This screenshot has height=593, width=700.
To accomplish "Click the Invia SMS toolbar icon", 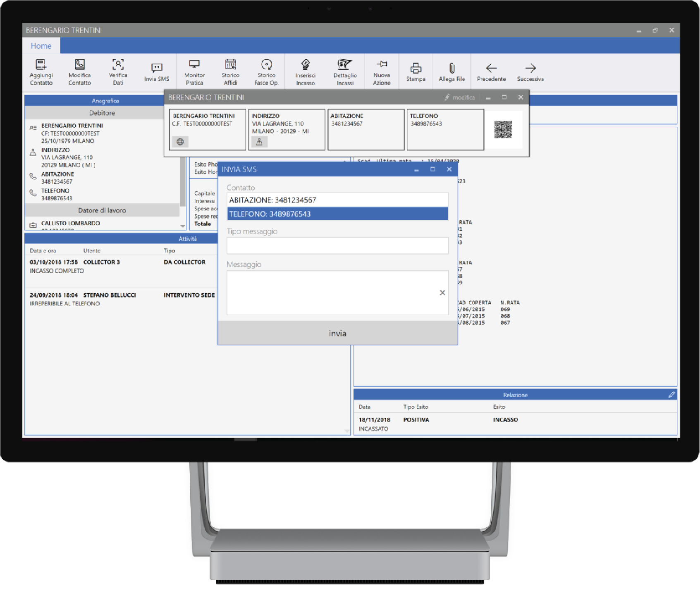I will tap(156, 72).
